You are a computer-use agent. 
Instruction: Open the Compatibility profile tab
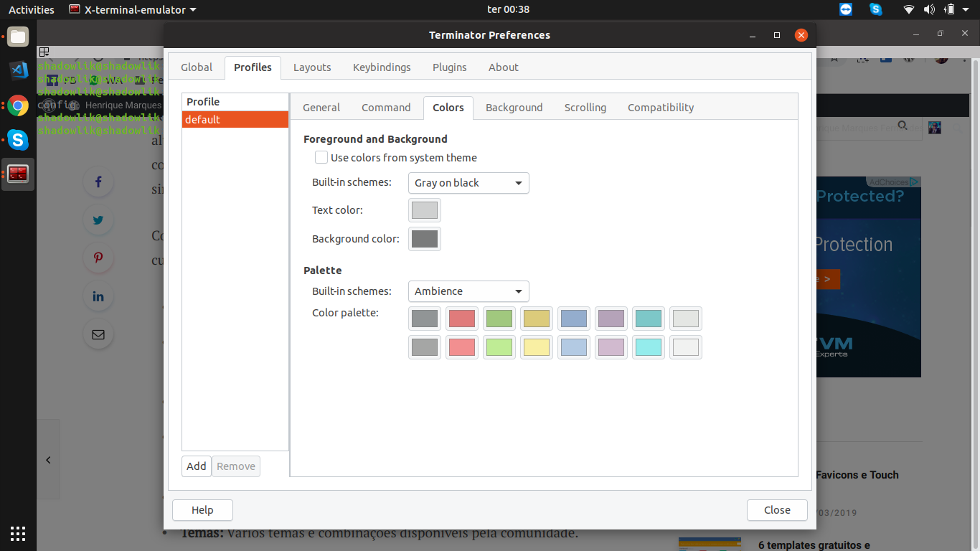661,108
